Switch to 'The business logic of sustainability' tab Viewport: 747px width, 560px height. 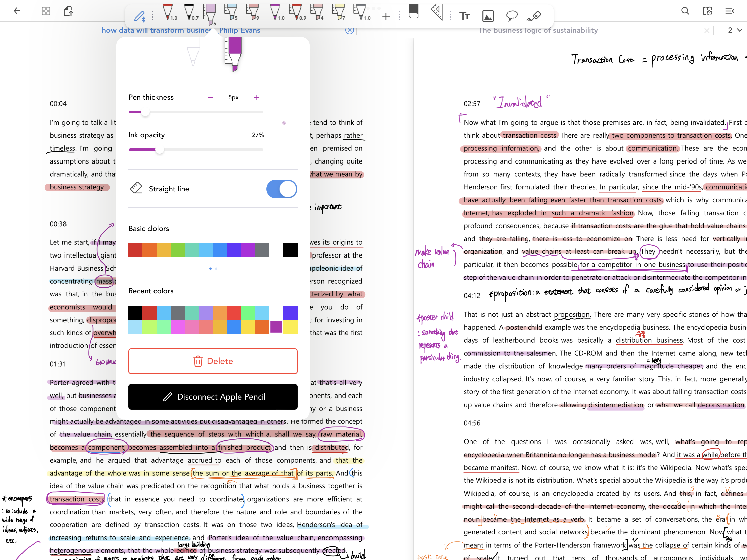click(538, 30)
